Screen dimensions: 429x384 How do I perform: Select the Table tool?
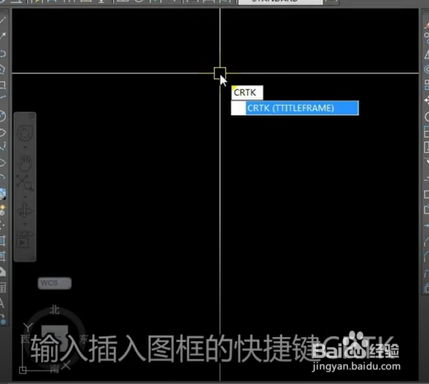coord(2,287)
